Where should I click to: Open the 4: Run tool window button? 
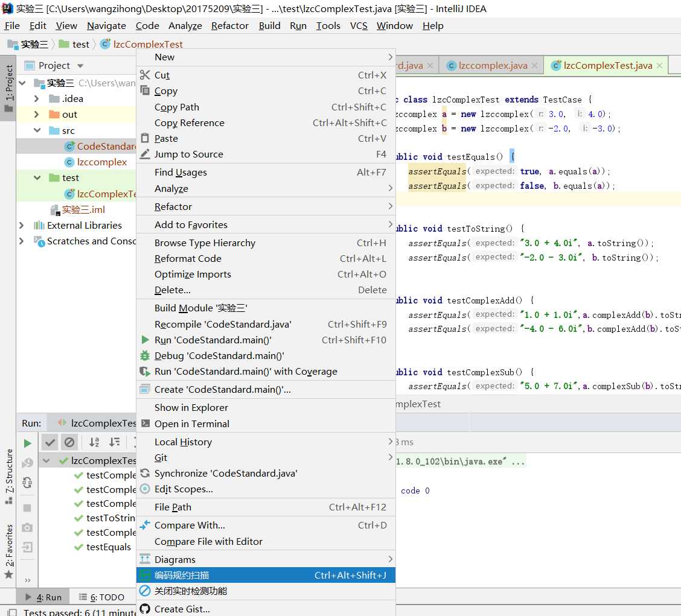(43, 597)
